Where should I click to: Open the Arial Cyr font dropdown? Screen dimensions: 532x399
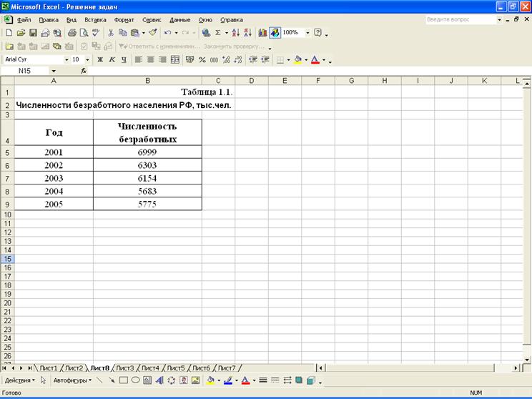click(67, 60)
